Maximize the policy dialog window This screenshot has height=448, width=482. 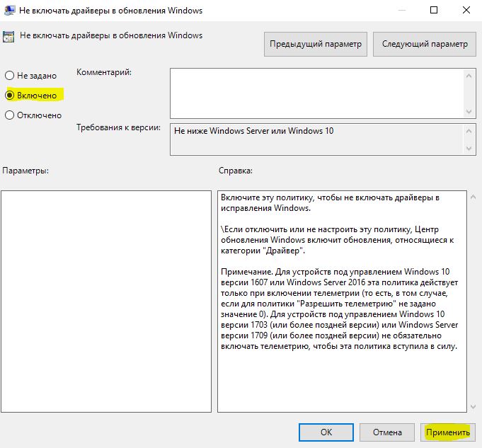coord(434,10)
